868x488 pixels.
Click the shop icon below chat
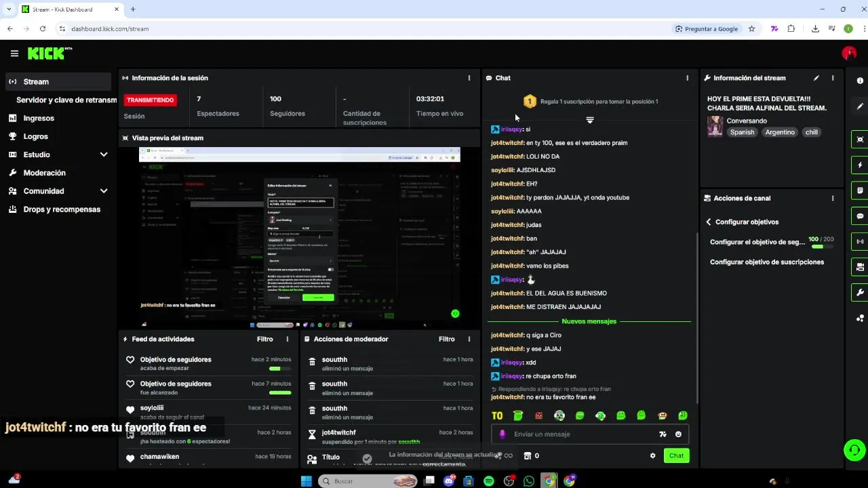(528, 455)
